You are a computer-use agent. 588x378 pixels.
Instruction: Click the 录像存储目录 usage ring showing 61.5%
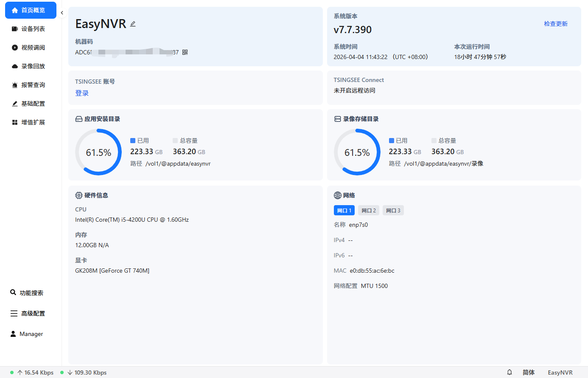click(x=357, y=152)
